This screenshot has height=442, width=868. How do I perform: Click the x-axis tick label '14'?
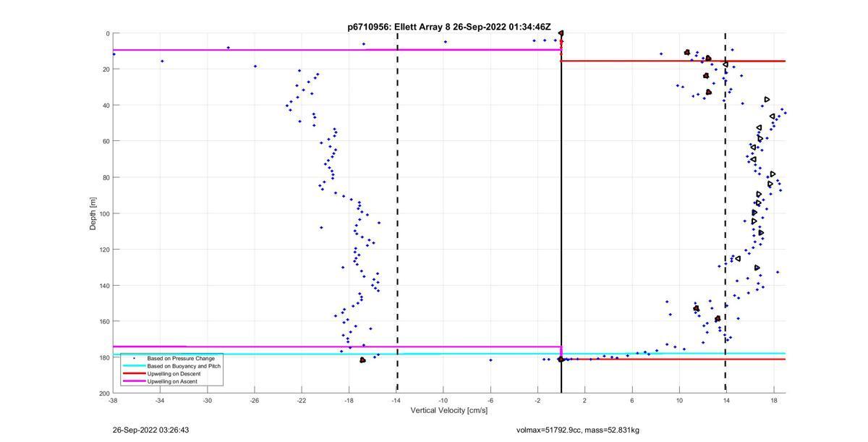(726, 400)
